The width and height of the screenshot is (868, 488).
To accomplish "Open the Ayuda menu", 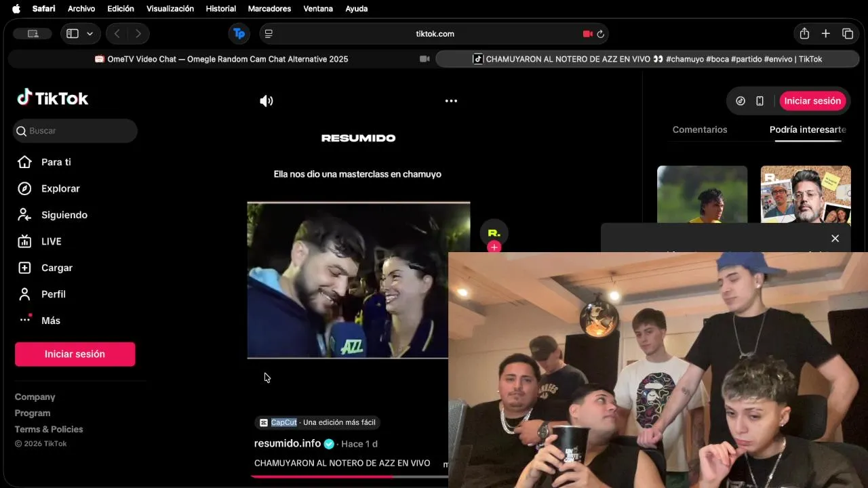I will (x=357, y=9).
